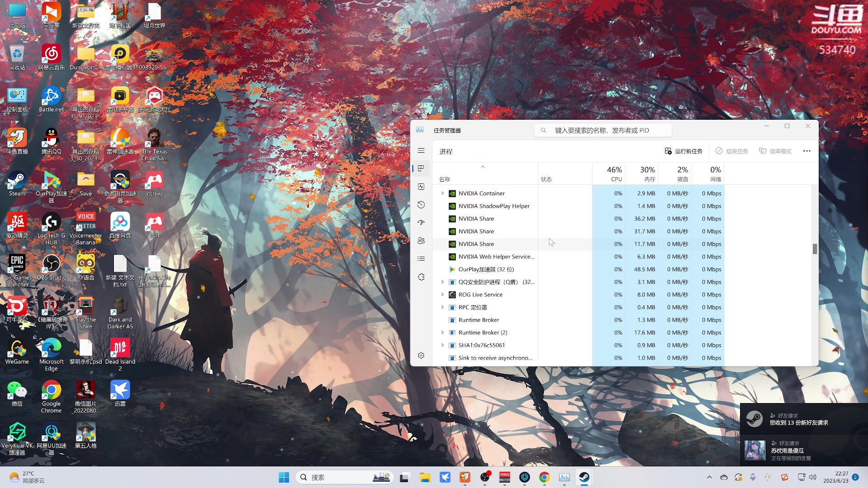868x488 pixels.
Task: Open Battle.net desktop icon
Action: click(x=52, y=99)
